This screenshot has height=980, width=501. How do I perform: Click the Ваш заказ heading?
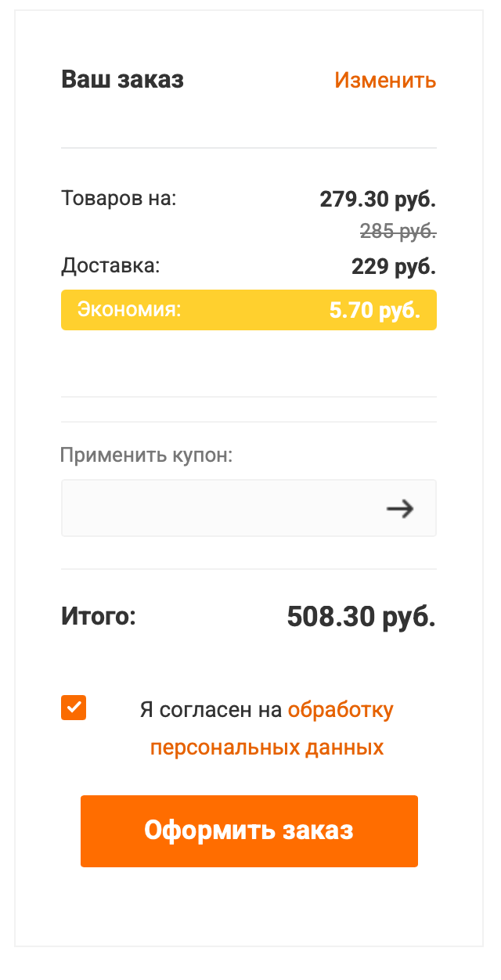123,80
